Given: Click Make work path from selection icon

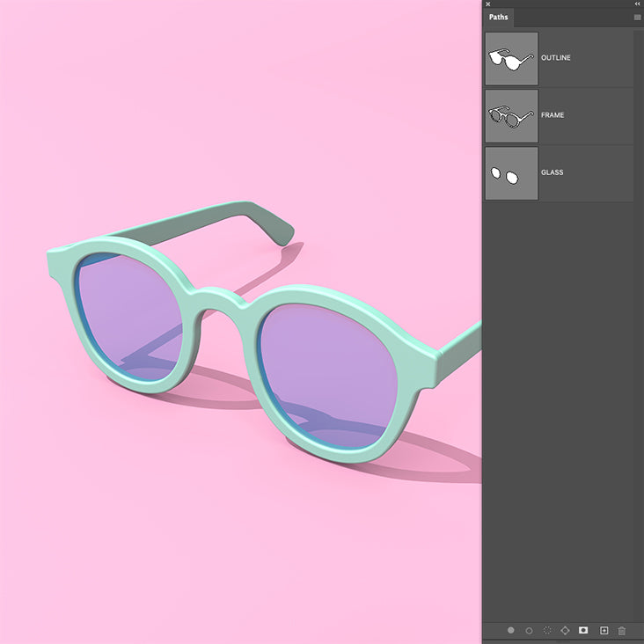Looking at the screenshot, I should point(566,631).
